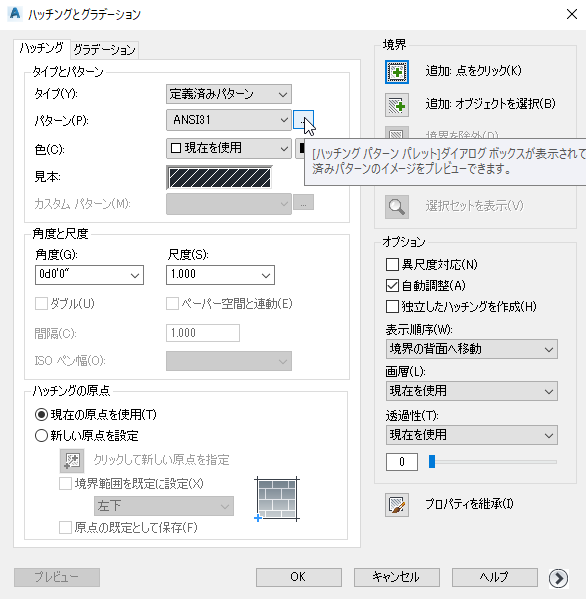Expand the 表示順序 dropdown
The height and width of the screenshot is (599, 586).
click(x=471, y=349)
